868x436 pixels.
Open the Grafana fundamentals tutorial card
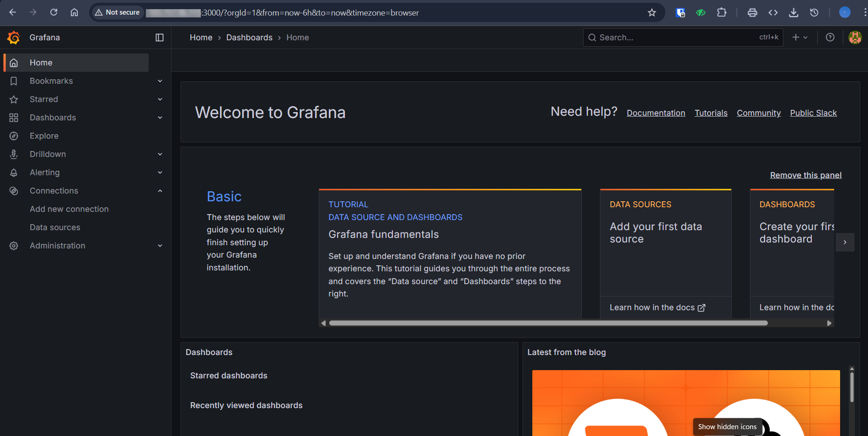coord(450,253)
